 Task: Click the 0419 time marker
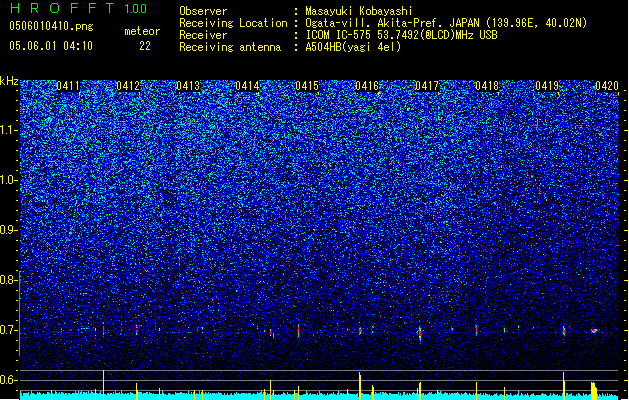click(x=547, y=86)
